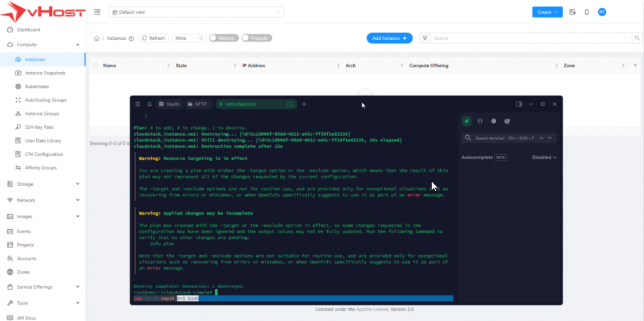Viewport: 644px width, 321px height.
Task: Open the terminal hamburger menu
Action: click(x=137, y=104)
